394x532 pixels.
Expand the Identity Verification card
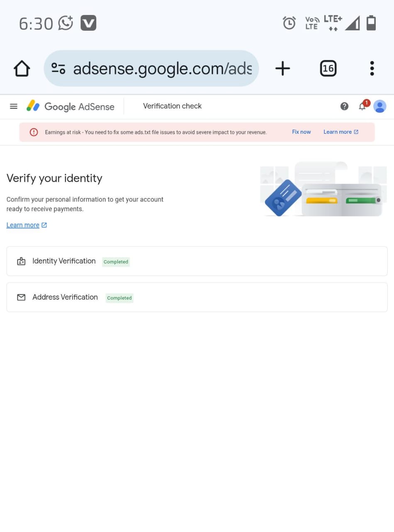tap(197, 261)
